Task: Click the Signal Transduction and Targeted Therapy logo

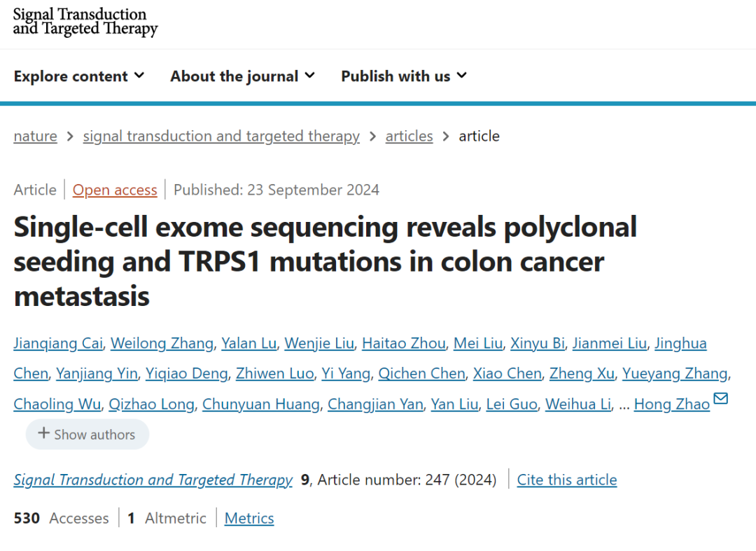Action: coord(85,21)
